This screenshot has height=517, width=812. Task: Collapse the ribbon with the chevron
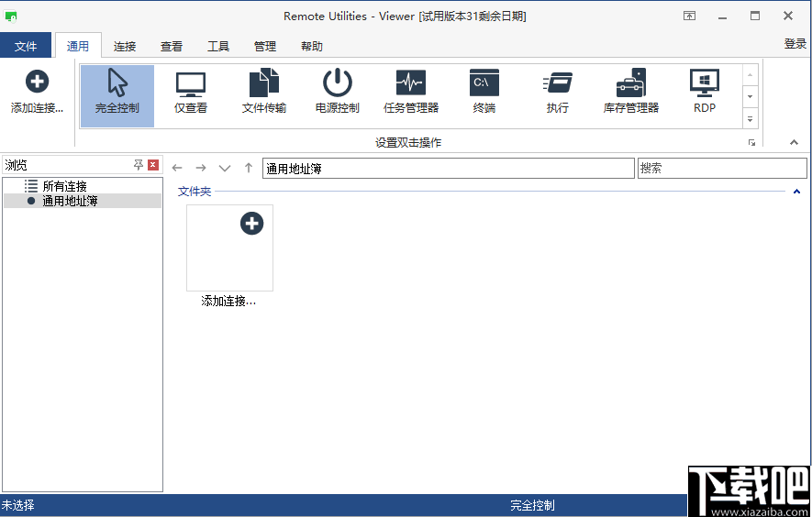point(794,142)
